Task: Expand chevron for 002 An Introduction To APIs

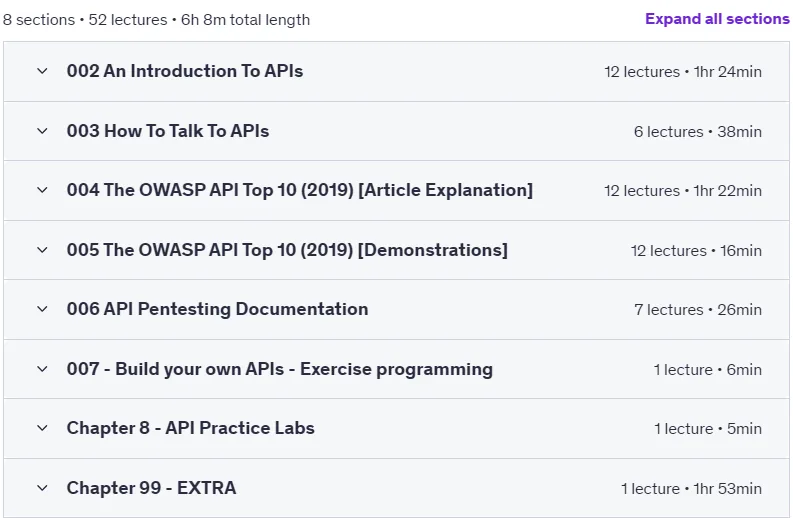Action: (42, 71)
